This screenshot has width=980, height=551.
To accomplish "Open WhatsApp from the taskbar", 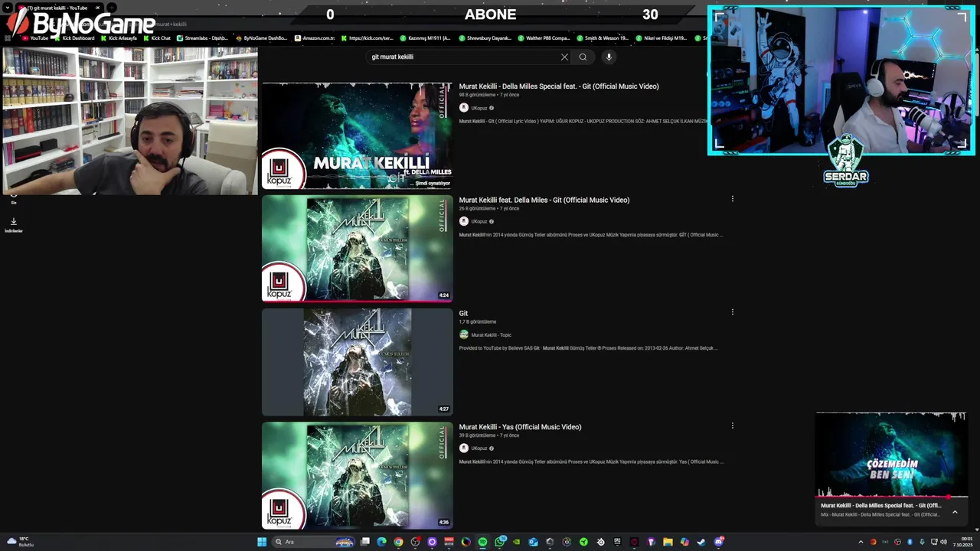I will pyautogui.click(x=500, y=542).
